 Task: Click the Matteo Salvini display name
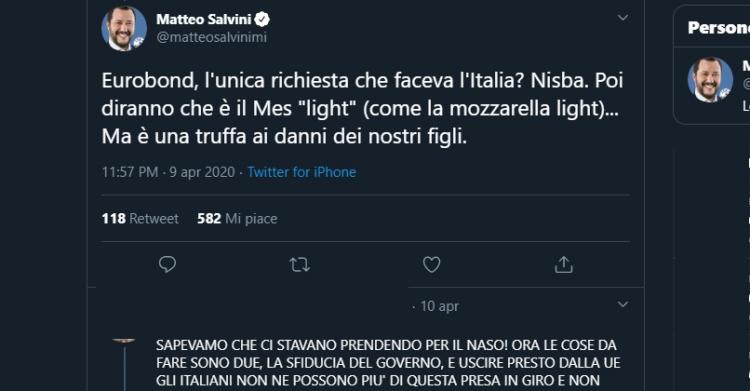[204, 19]
